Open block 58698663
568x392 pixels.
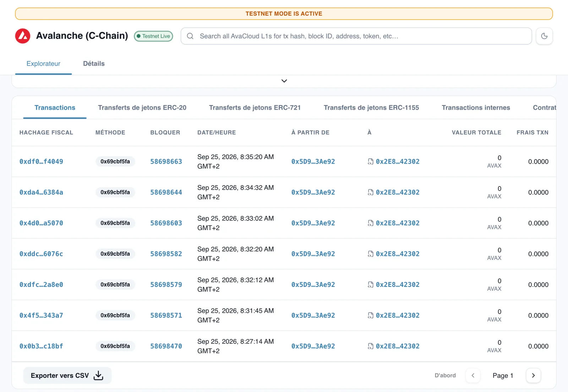pyautogui.click(x=166, y=162)
